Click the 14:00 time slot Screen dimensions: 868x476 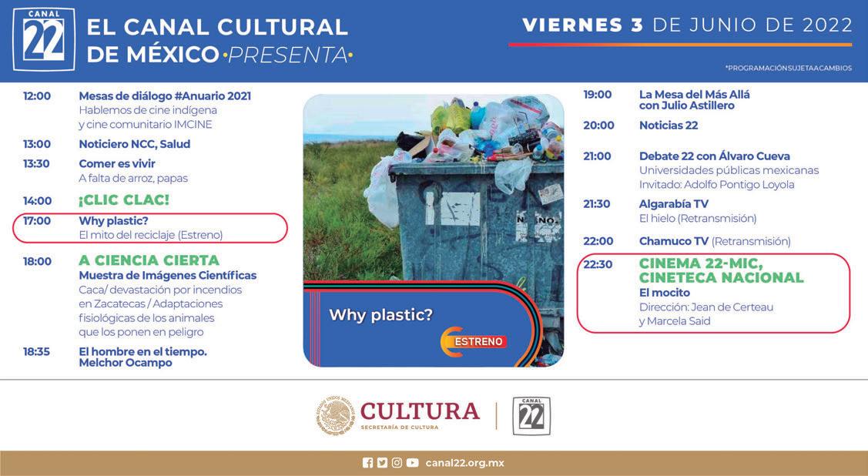click(x=37, y=201)
